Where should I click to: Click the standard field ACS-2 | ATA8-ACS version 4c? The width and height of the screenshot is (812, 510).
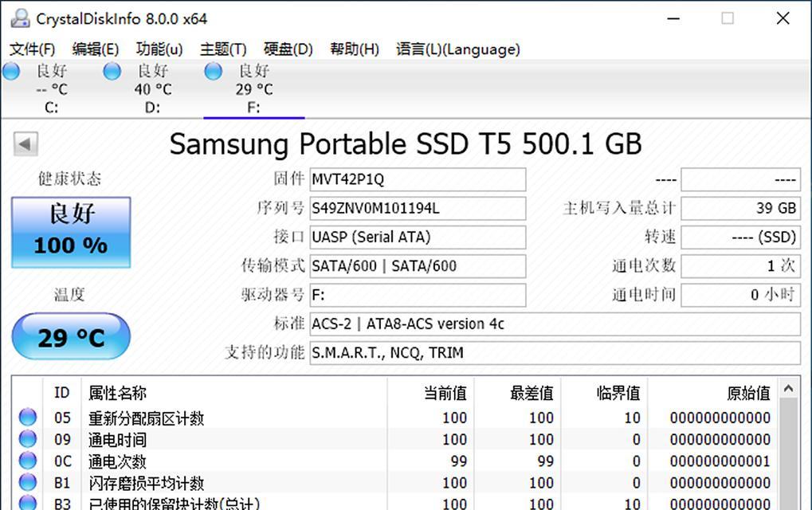[555, 324]
